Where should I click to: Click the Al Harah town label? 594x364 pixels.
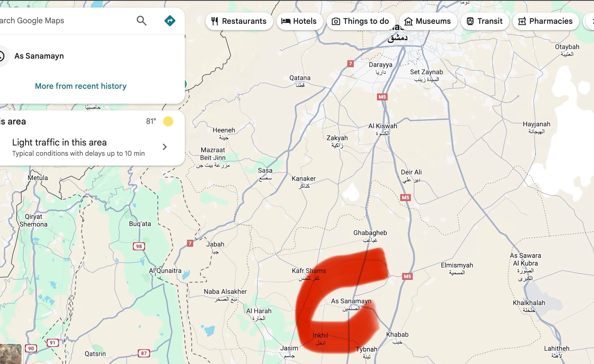point(259,314)
